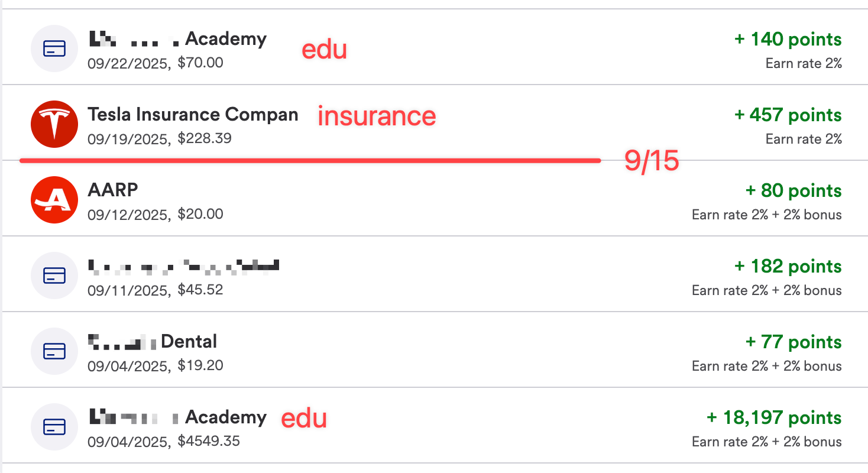Click the 09/12/2025, $20.00 date line
Image resolution: width=868 pixels, height=473 pixels.
click(x=156, y=214)
